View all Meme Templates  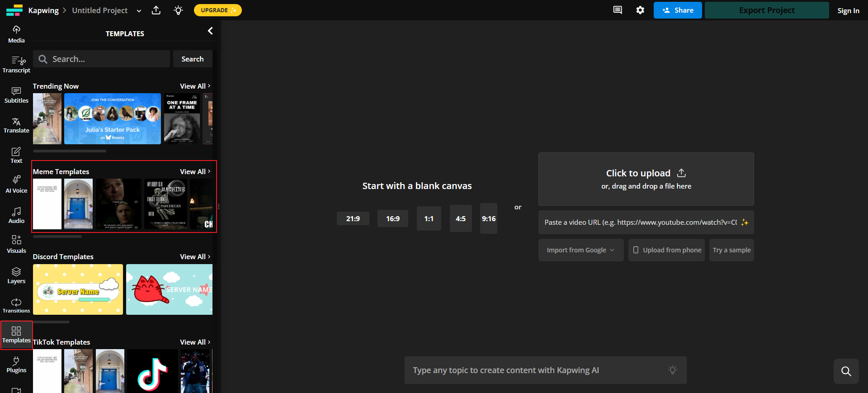tap(195, 171)
